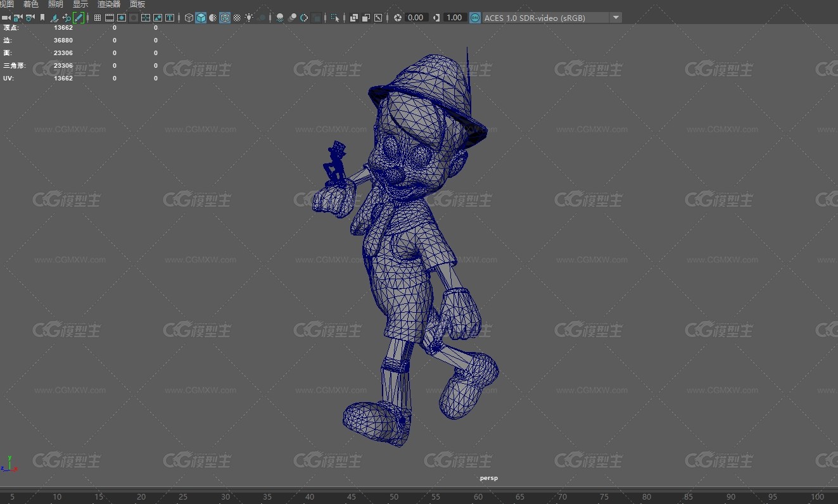Image resolution: width=838 pixels, height=504 pixels.
Task: Open the 渲染器 menu
Action: (x=109, y=4)
